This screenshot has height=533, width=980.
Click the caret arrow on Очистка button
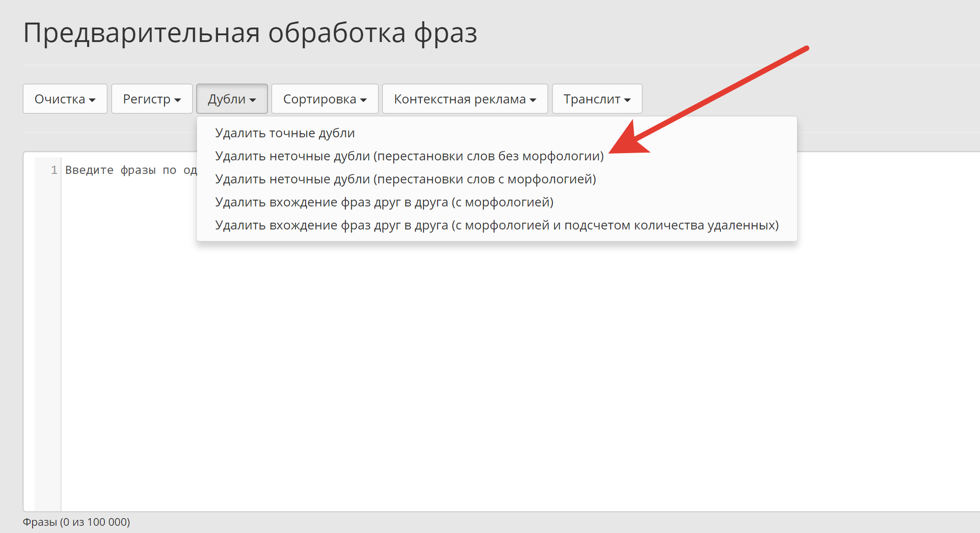92,100
